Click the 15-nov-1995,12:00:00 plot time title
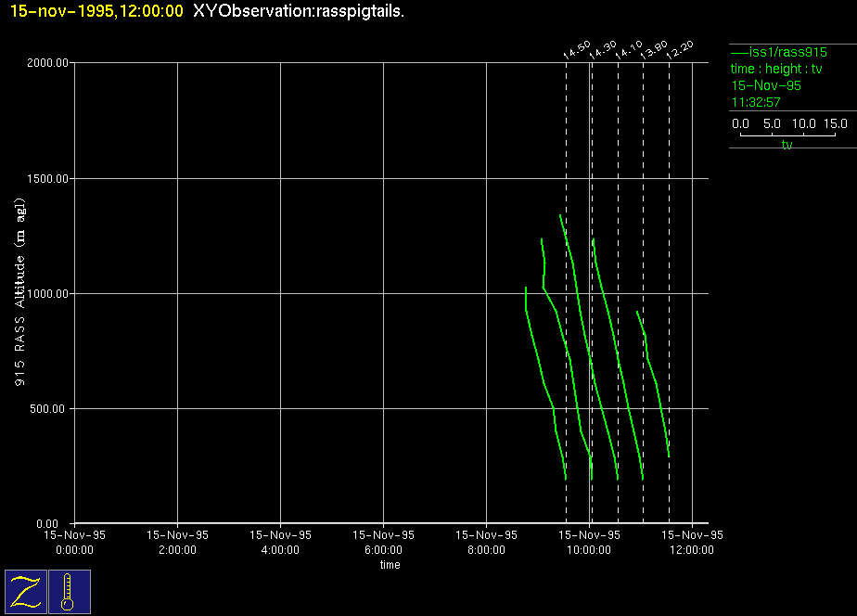Viewport: 857px width, 616px height. coord(96,11)
